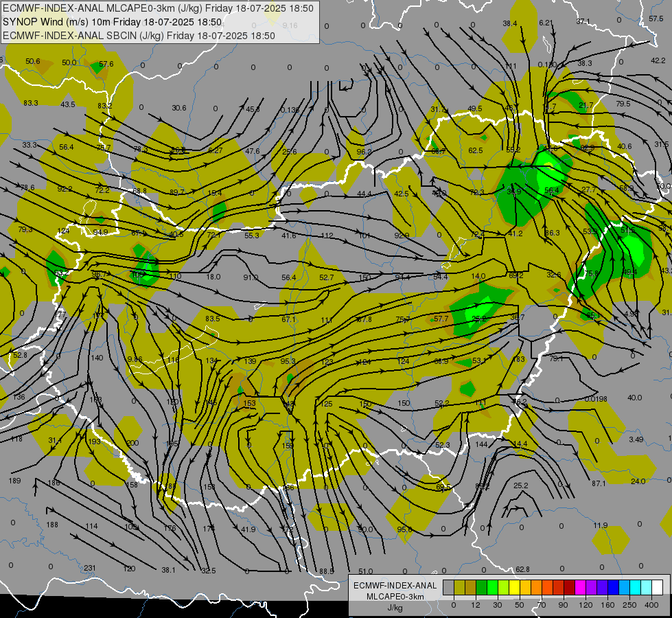The height and width of the screenshot is (618, 672).
Task: Click the '62.8' value on the map
Action: click(522, 569)
